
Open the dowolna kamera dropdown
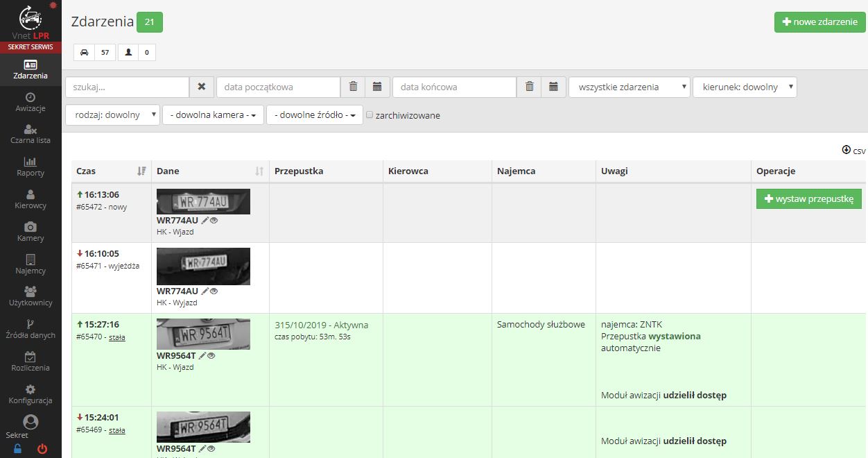point(214,114)
